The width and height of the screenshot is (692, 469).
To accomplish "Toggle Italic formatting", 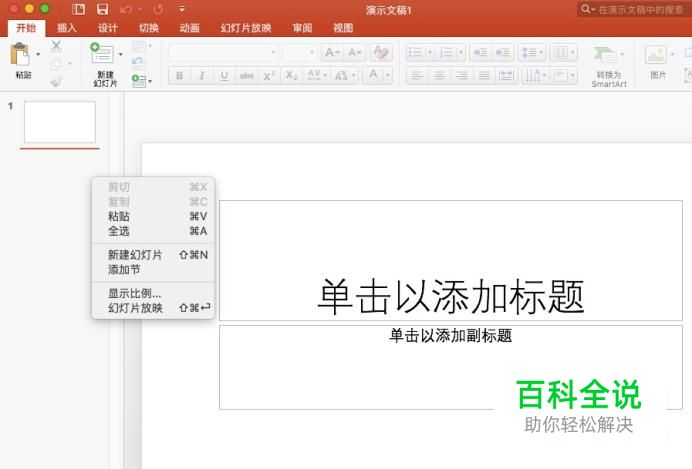I will coord(202,76).
